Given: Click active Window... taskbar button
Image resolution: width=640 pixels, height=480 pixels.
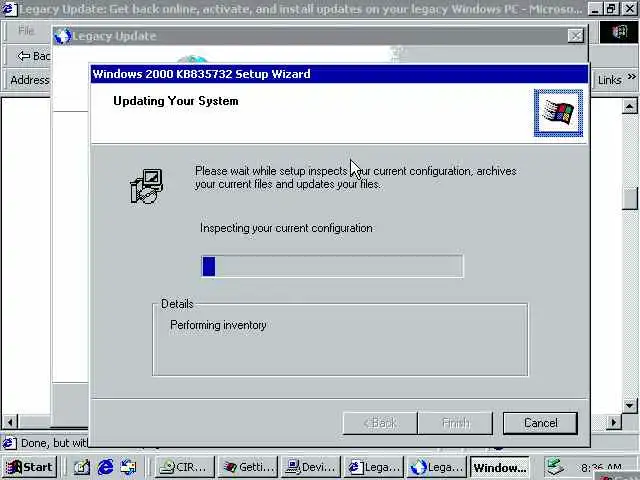Looking at the screenshot, I should coord(500,467).
